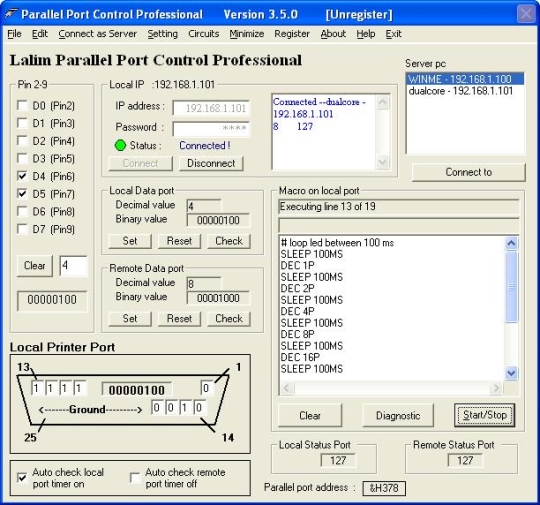Image resolution: width=540 pixels, height=505 pixels.
Task: Click Reset in Local Data port
Action: [x=179, y=241]
